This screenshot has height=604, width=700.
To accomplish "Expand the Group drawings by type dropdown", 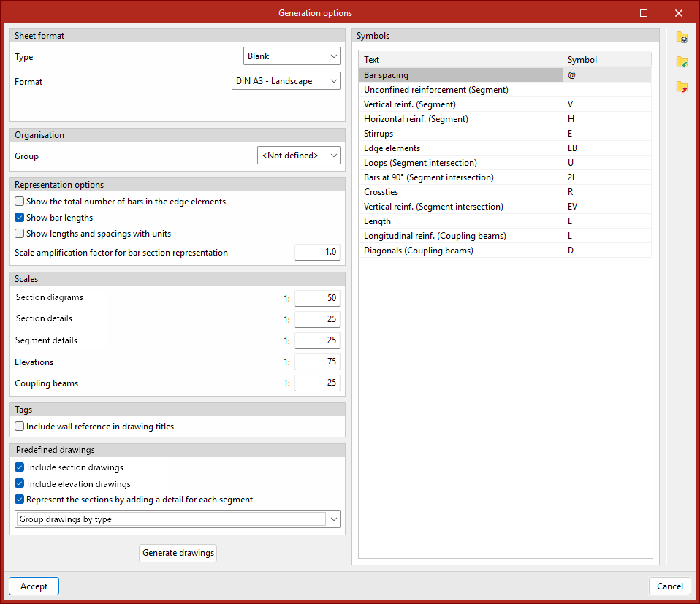I will (x=178, y=519).
